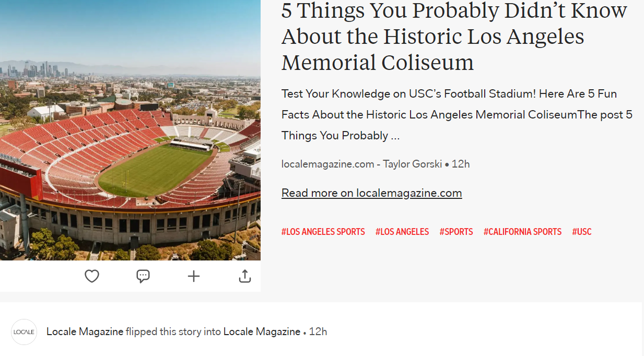Open Locale Magazine profile before the word flipped
This screenshot has height=356, width=644.
click(x=85, y=331)
